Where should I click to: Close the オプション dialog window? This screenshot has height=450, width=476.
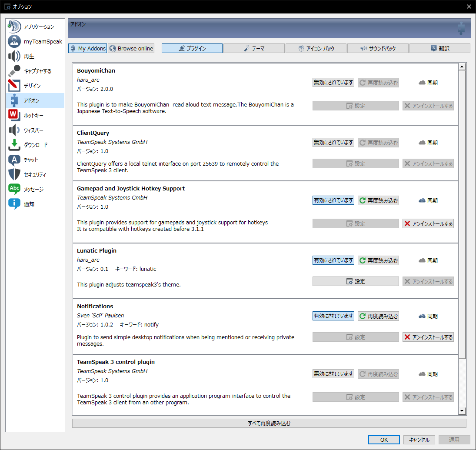[x=469, y=7]
